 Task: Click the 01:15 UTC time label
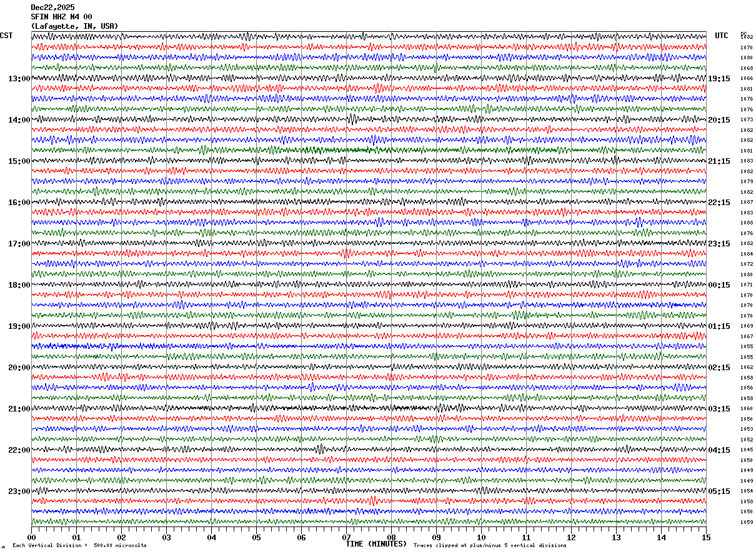point(719,326)
